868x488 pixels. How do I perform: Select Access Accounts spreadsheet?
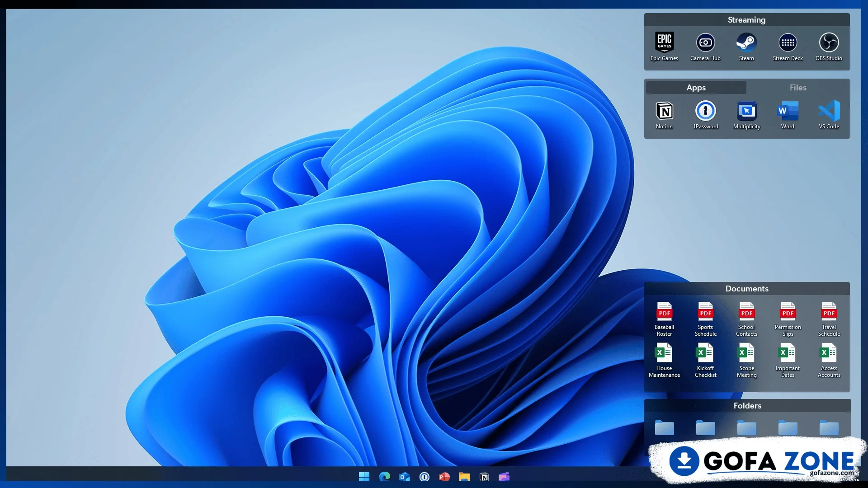[x=829, y=360]
